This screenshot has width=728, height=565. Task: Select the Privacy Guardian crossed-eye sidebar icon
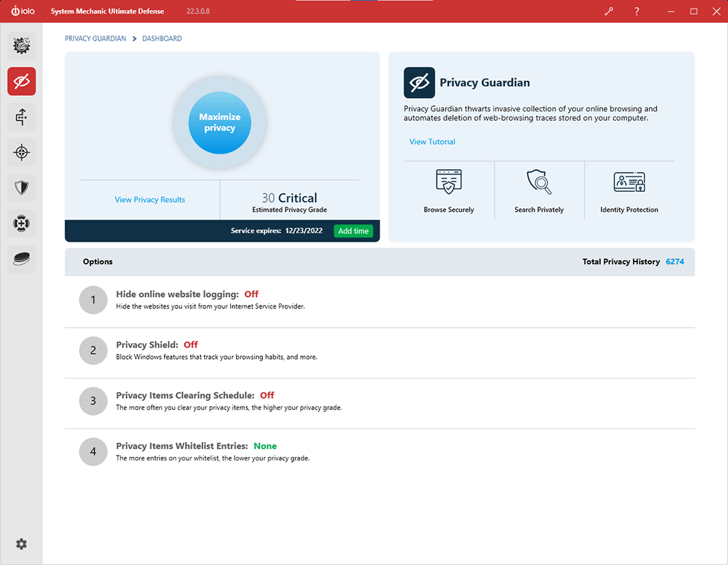(21, 82)
